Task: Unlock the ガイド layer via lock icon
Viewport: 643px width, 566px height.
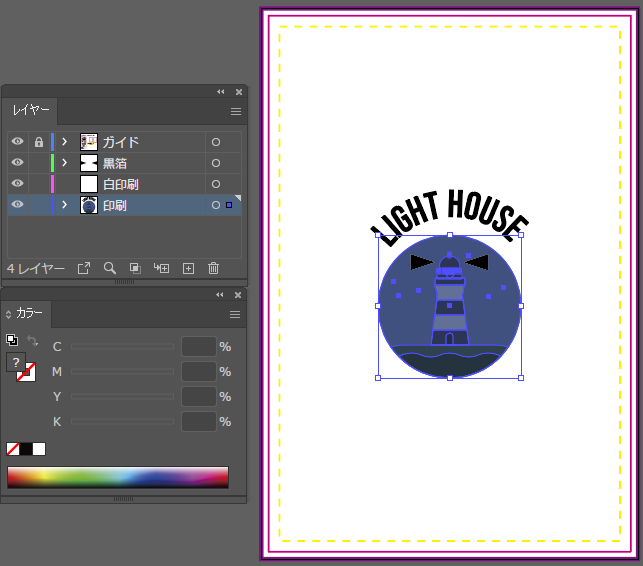Action: (x=38, y=142)
